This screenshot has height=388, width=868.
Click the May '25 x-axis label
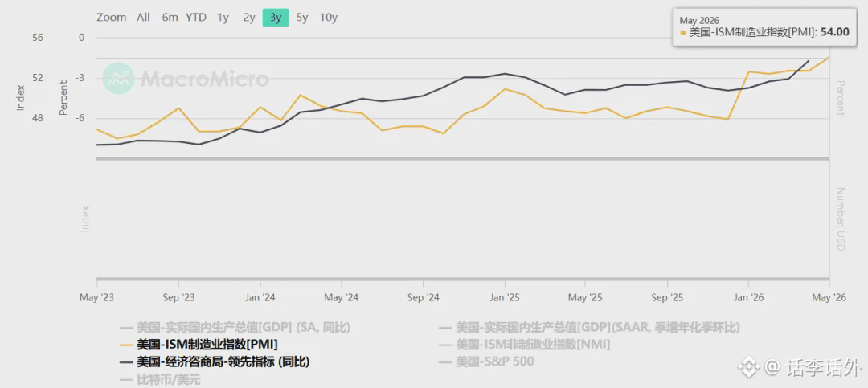585,298
